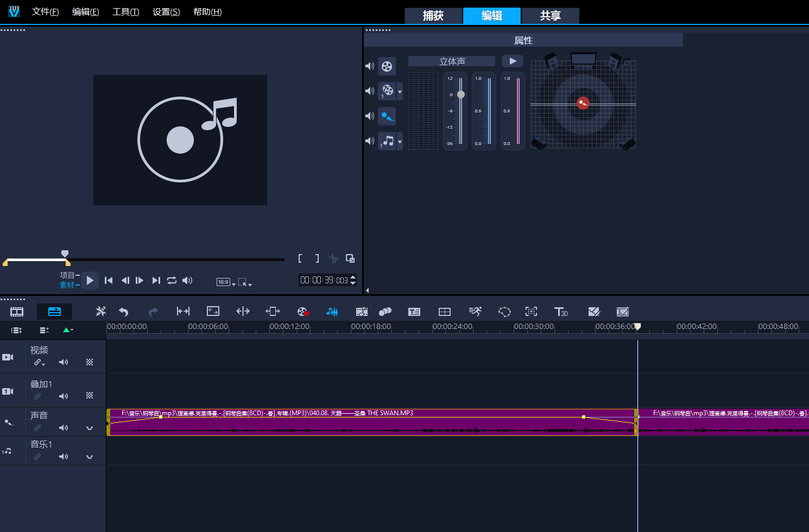809x532 pixels.
Task: Open the 文件(F) menu
Action: (46, 12)
